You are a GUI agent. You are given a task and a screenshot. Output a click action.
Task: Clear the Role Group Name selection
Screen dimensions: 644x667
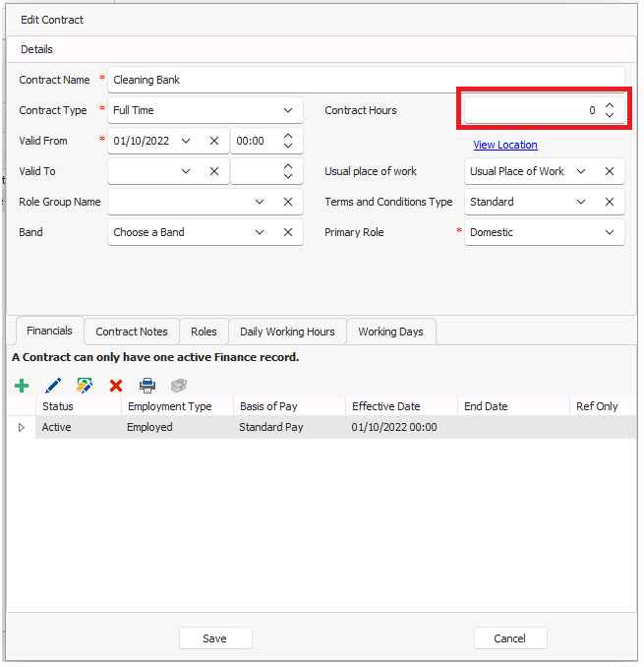(288, 202)
